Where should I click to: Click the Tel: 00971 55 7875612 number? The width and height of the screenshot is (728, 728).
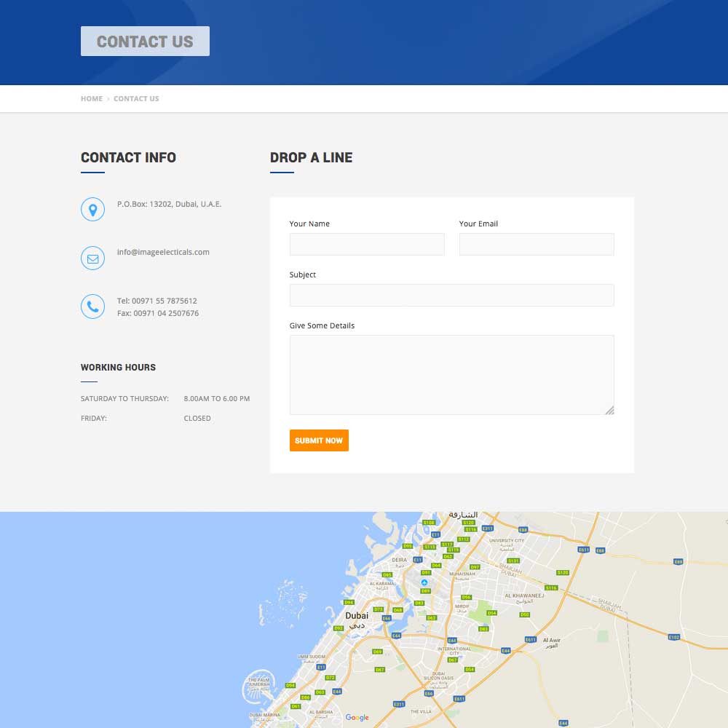157,301
